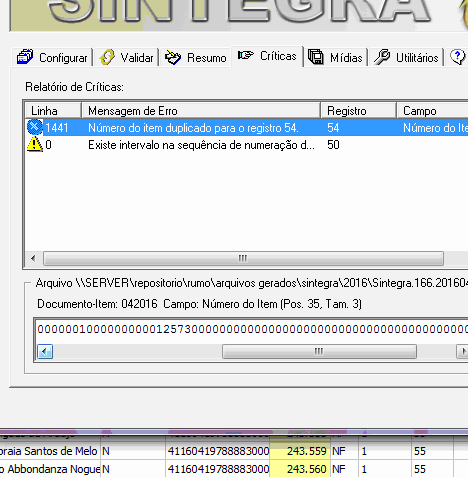Screen dimensions: 468x478
Task: Click the Registro column header
Action: click(358, 111)
